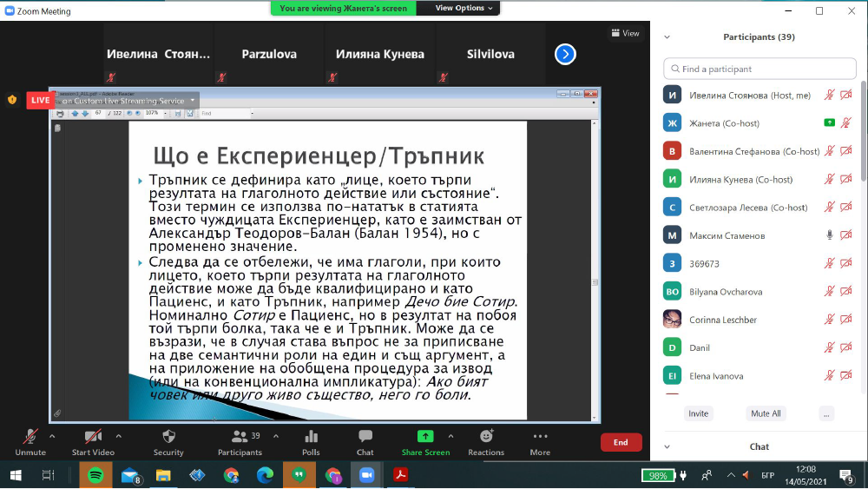Toggle the Participants panel

(x=240, y=441)
